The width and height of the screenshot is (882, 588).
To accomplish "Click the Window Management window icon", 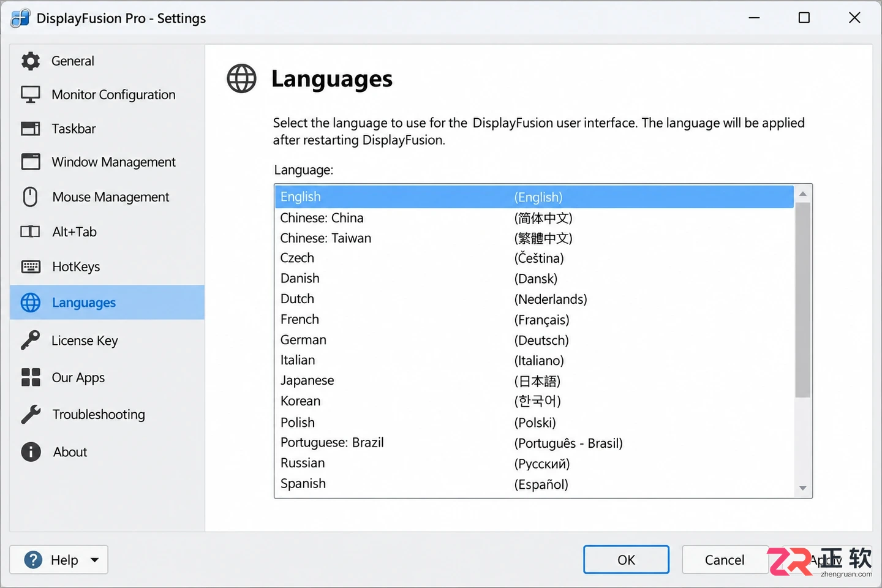I will [31, 162].
